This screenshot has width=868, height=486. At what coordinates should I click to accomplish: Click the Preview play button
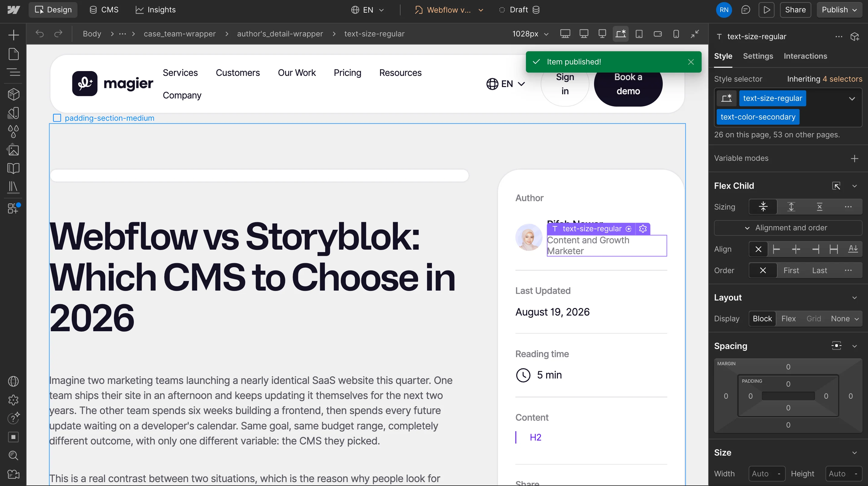point(766,10)
